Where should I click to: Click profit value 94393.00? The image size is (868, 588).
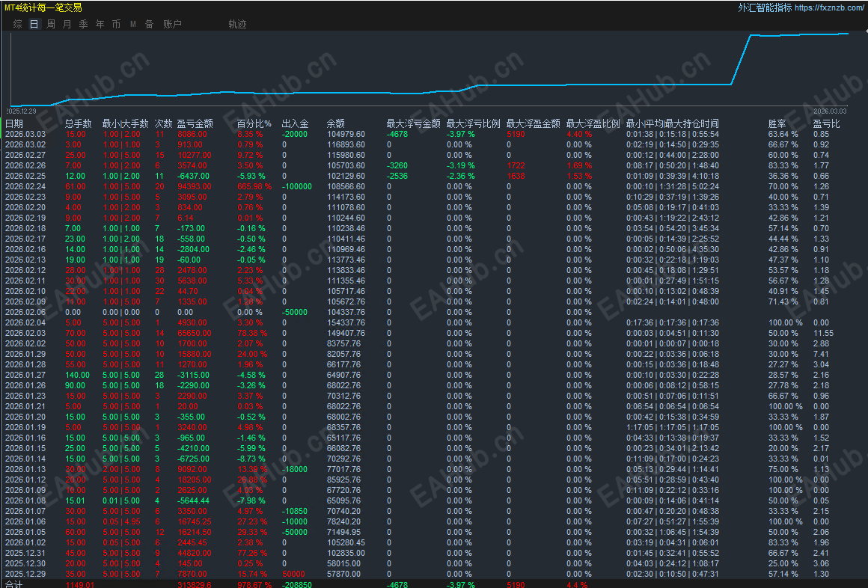pos(195,186)
